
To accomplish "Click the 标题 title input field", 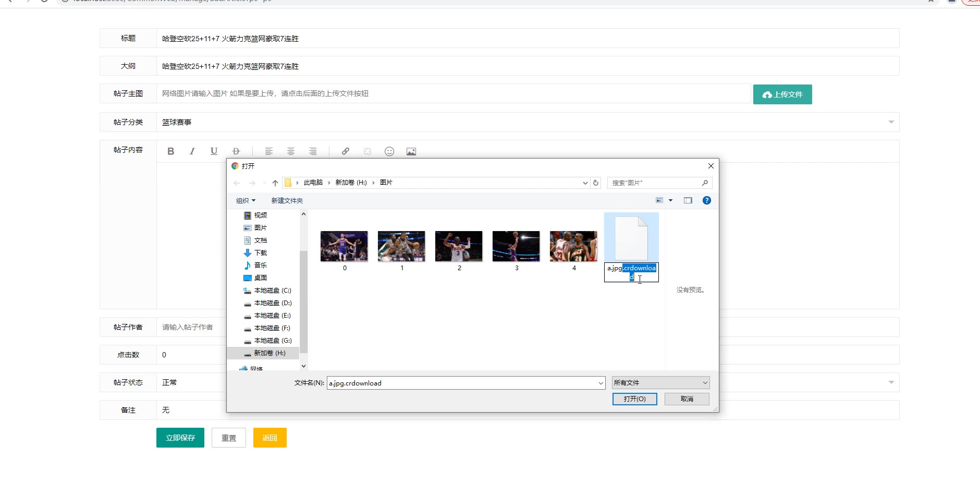I will (x=528, y=38).
